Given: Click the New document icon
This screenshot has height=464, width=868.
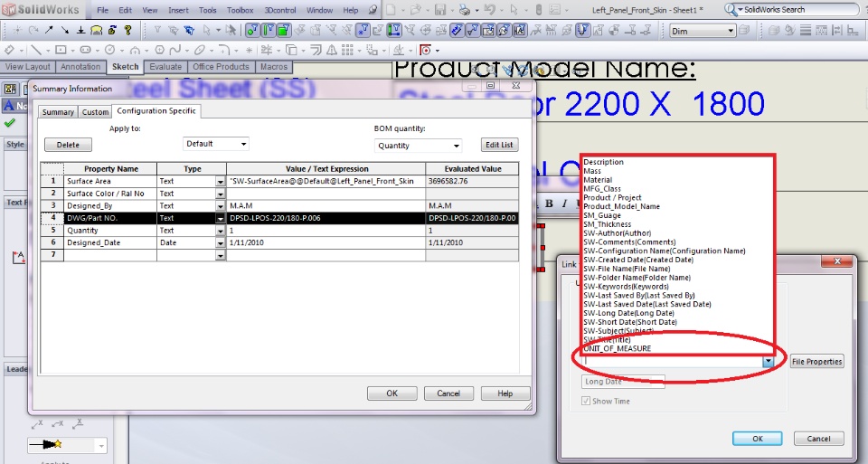Looking at the screenshot, I should click(391, 9).
